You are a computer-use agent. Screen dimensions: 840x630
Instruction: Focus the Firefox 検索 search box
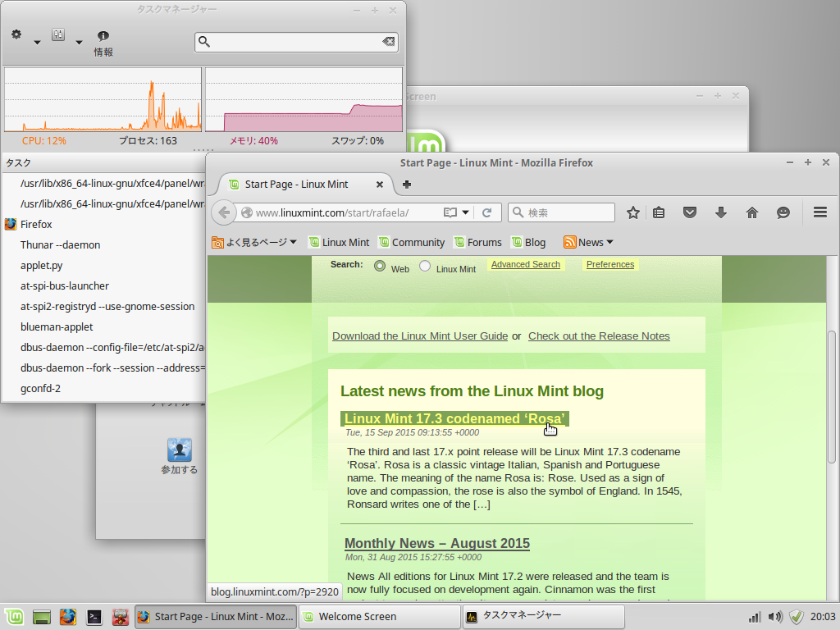click(x=561, y=212)
